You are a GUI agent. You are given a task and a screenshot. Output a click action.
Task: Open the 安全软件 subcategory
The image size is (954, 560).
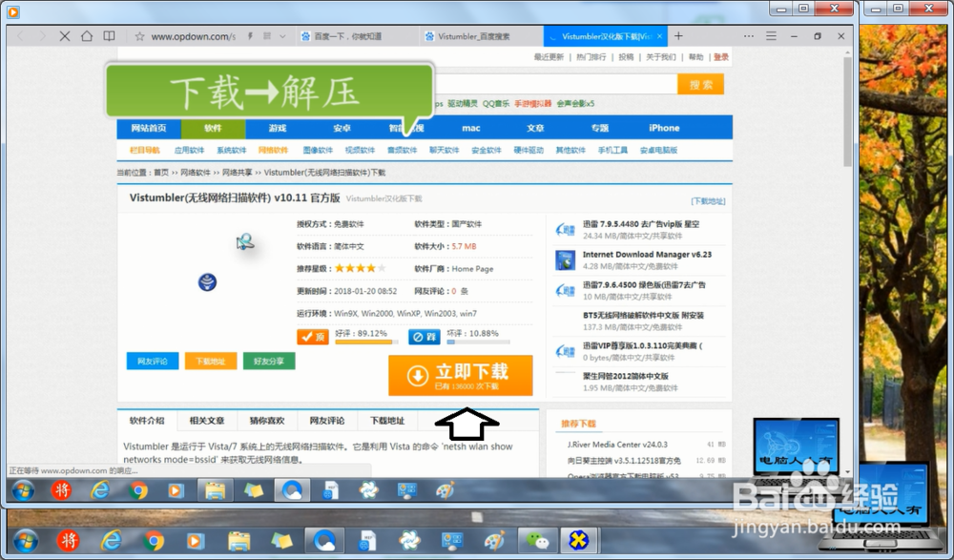[487, 151]
